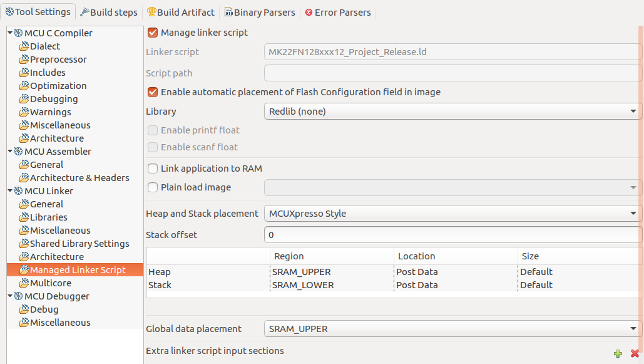Viewport: 644px width, 364px height.
Task: Click the green plus add-section icon
Action: [618, 353]
